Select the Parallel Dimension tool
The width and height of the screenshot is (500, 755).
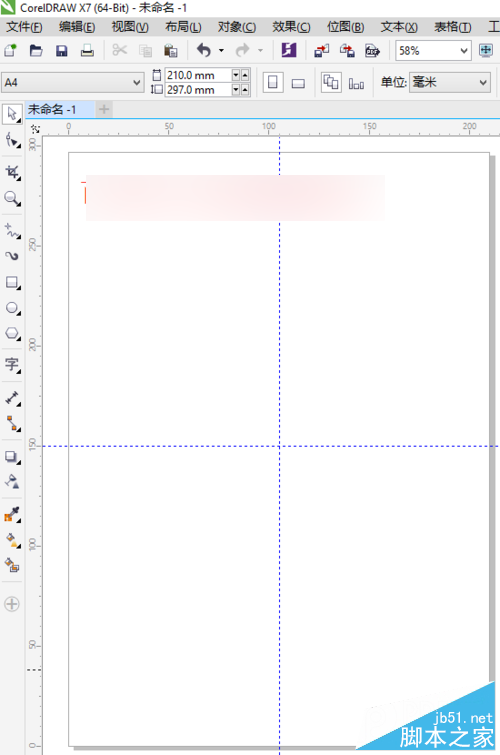pos(12,398)
